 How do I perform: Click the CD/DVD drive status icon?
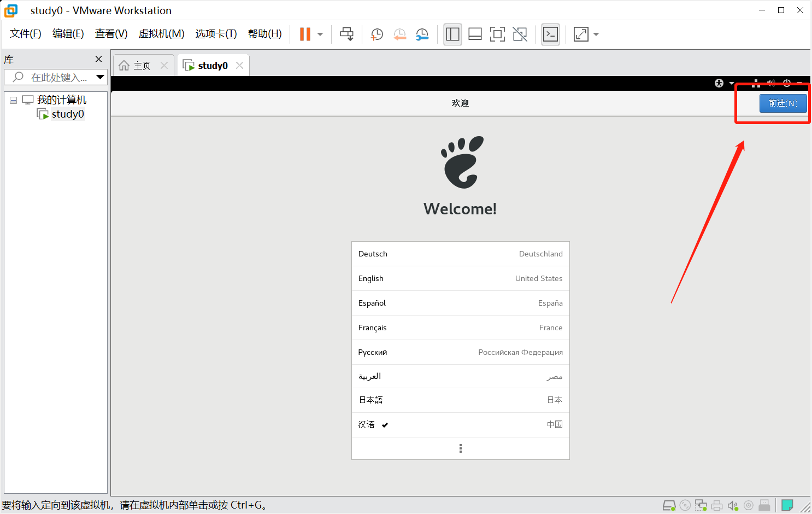tap(685, 505)
